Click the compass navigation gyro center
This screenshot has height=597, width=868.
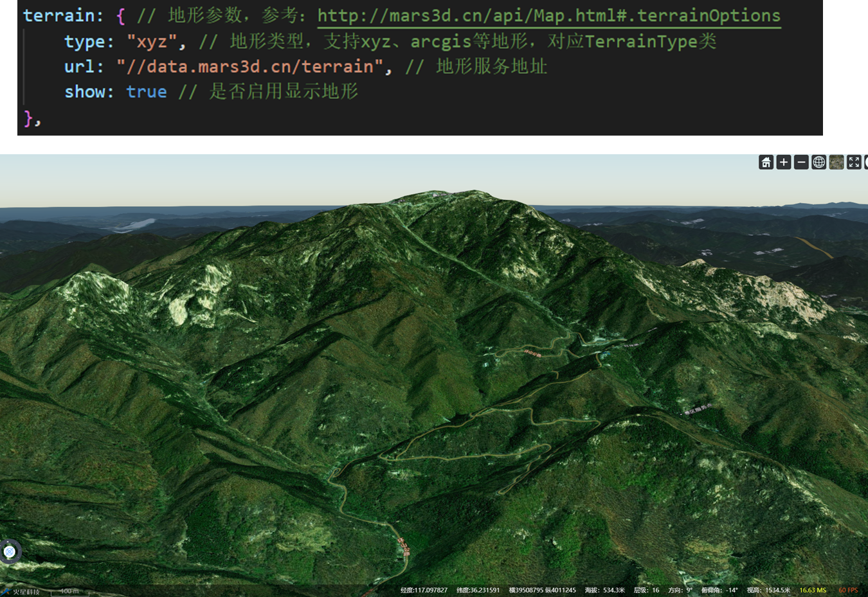[x=10, y=551]
